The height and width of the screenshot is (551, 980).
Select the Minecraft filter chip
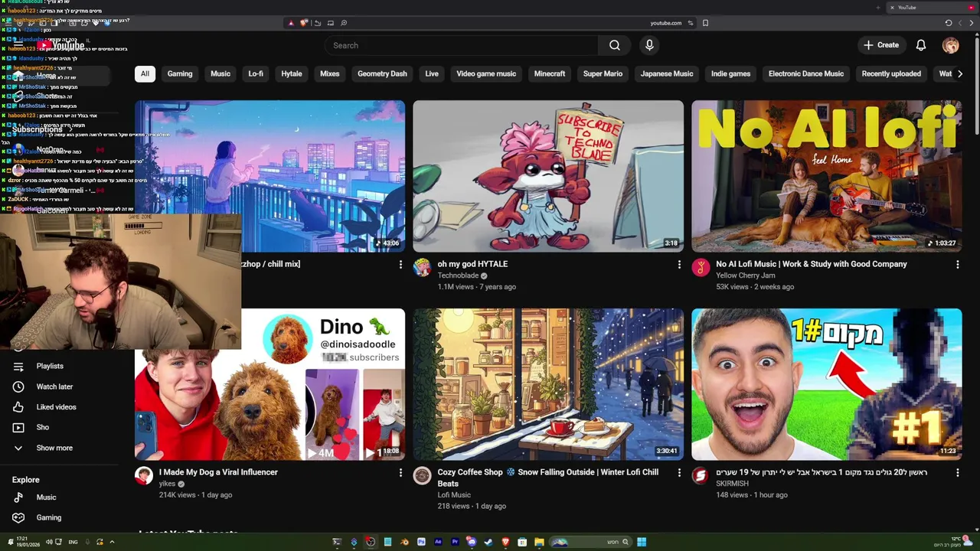click(550, 73)
